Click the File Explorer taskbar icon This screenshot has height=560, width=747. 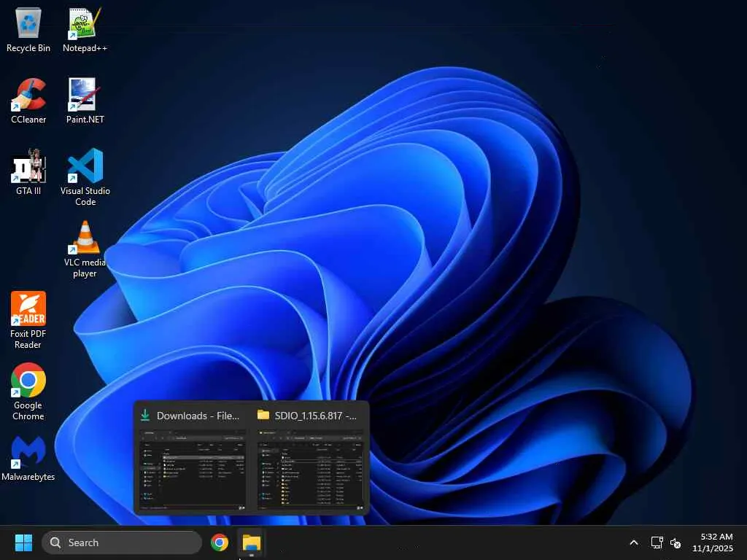(251, 542)
